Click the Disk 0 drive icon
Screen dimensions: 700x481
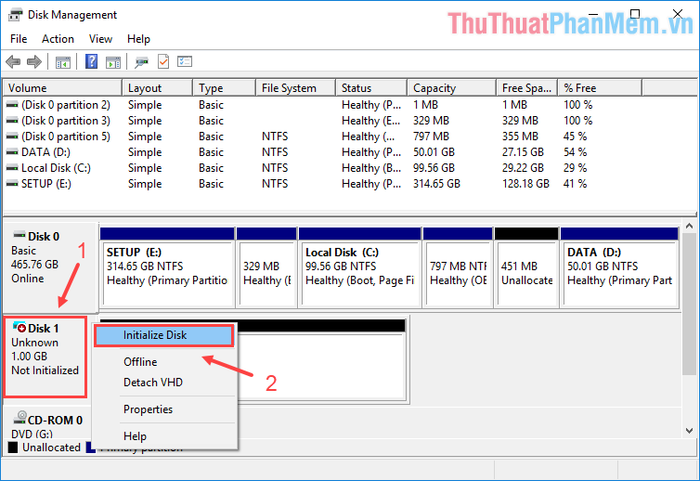coord(20,234)
